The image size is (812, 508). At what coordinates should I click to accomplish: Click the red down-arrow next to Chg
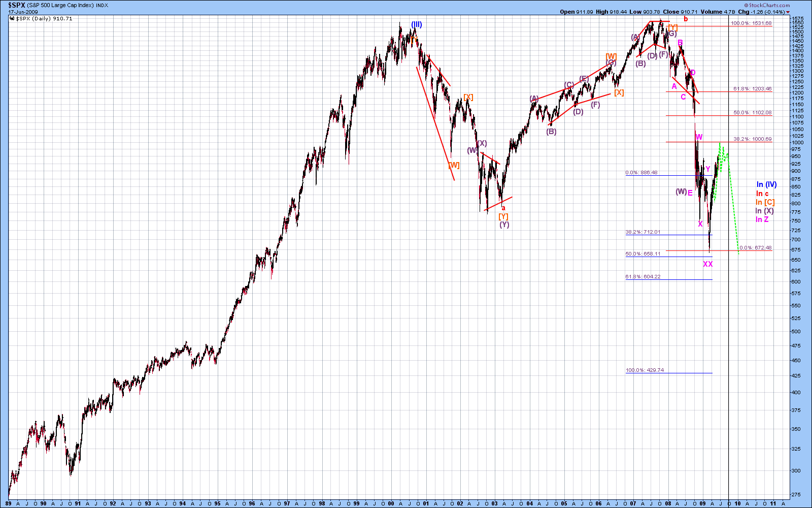coord(788,12)
